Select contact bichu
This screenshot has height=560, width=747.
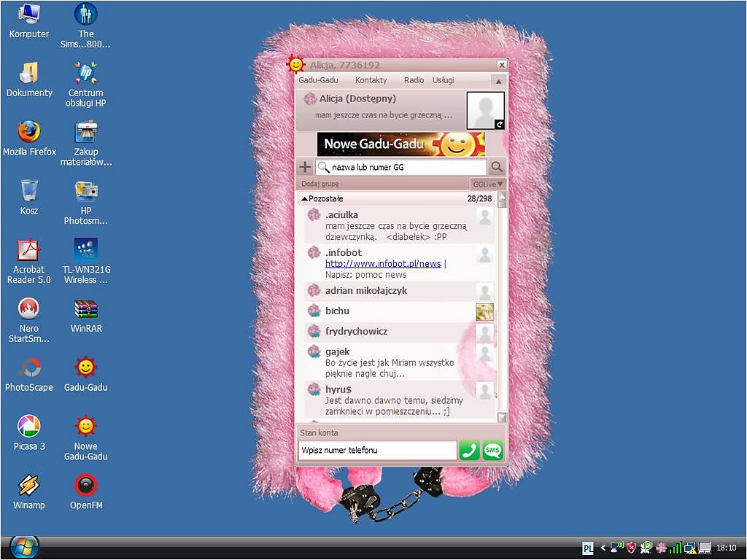(399, 311)
